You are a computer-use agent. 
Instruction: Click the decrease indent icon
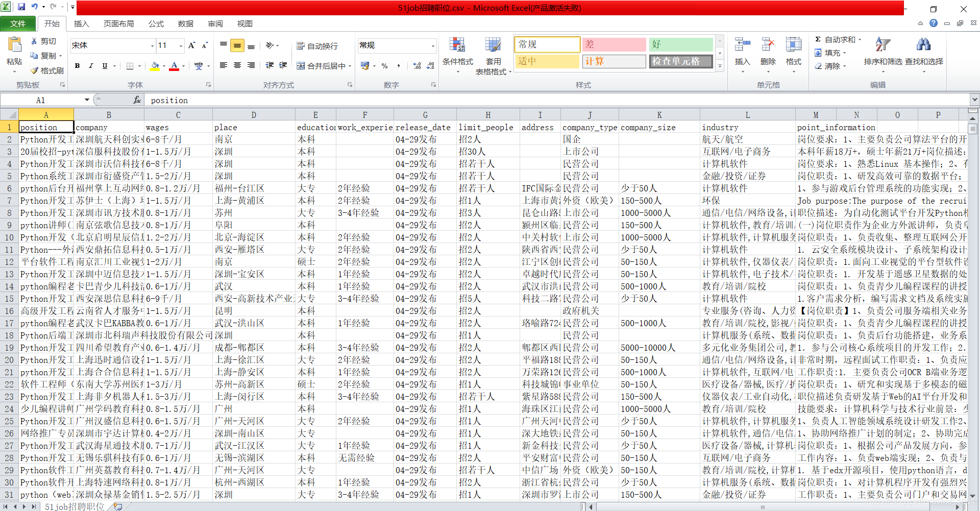(269, 65)
